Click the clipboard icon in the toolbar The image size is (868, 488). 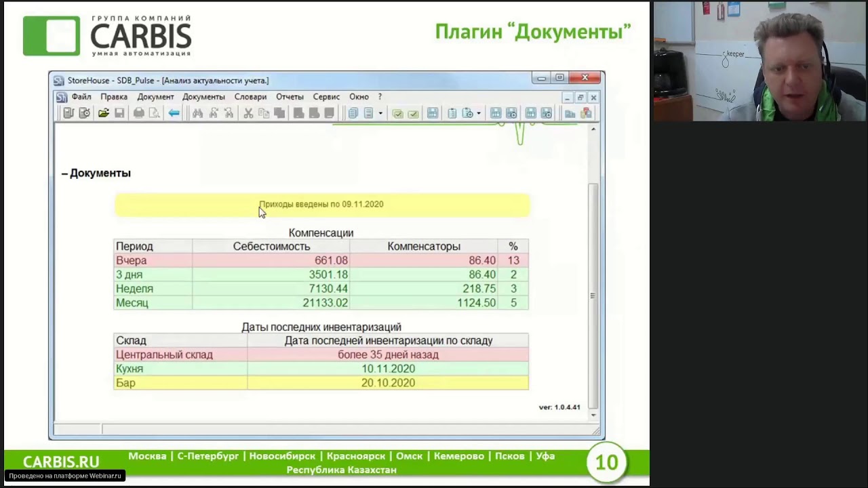(x=452, y=113)
